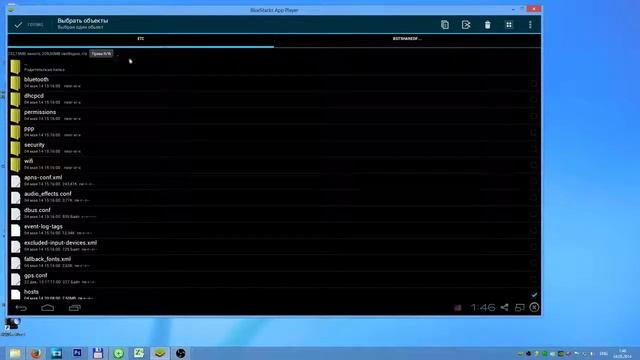Click the move/cut icon in toolbar

[466, 25]
